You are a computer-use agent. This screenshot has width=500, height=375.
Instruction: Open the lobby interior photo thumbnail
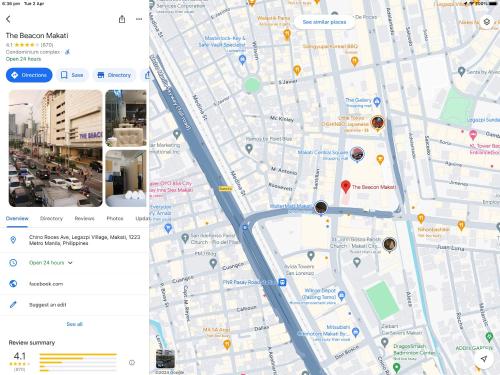[x=126, y=118]
